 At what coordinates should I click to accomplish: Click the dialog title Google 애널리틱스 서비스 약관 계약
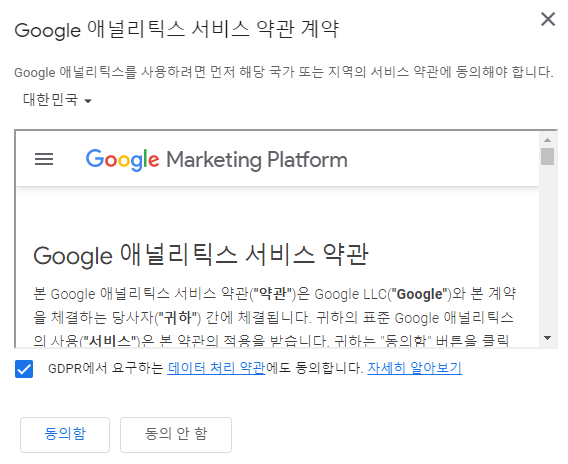tap(177, 29)
